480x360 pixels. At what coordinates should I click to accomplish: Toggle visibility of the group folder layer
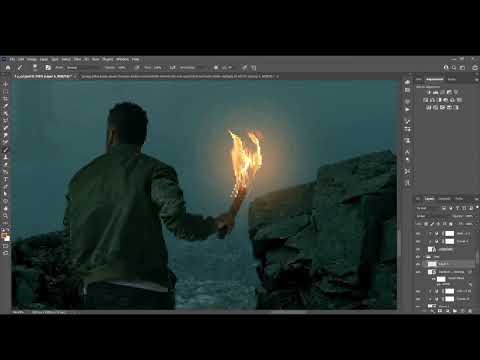418,257
